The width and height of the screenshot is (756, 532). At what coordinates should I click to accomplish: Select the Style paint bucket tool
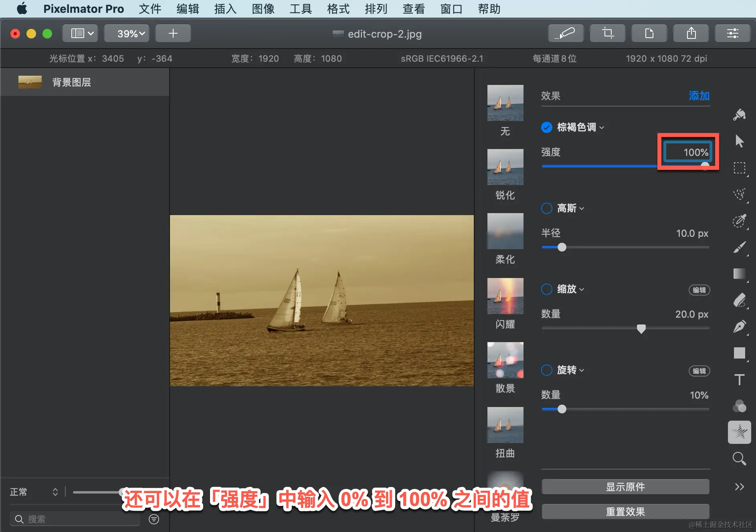point(739,115)
